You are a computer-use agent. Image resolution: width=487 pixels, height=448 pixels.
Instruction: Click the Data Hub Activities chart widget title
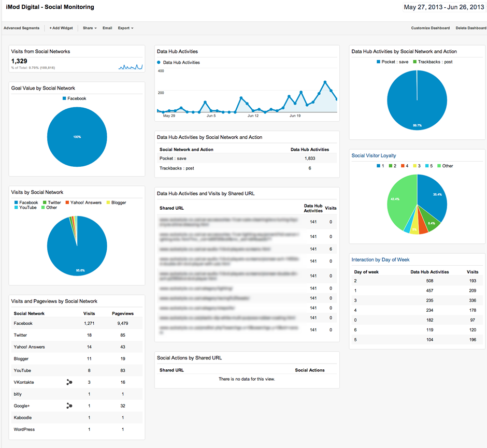coord(177,52)
